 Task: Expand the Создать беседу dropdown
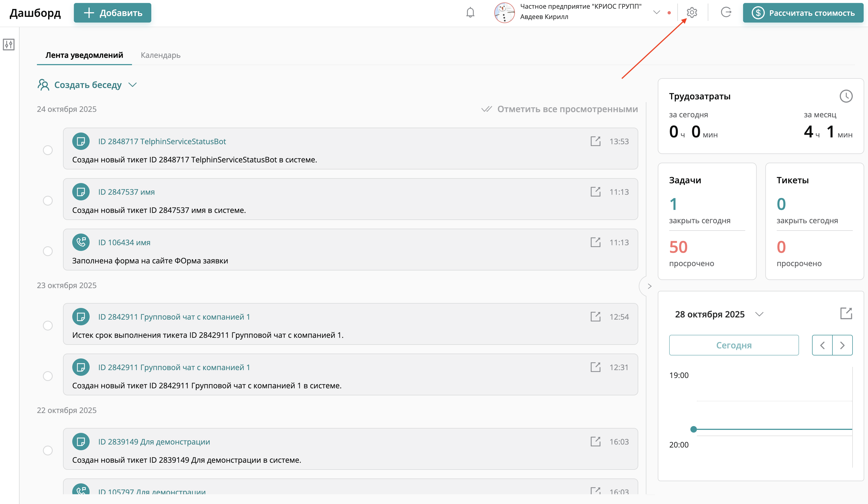[x=133, y=85]
